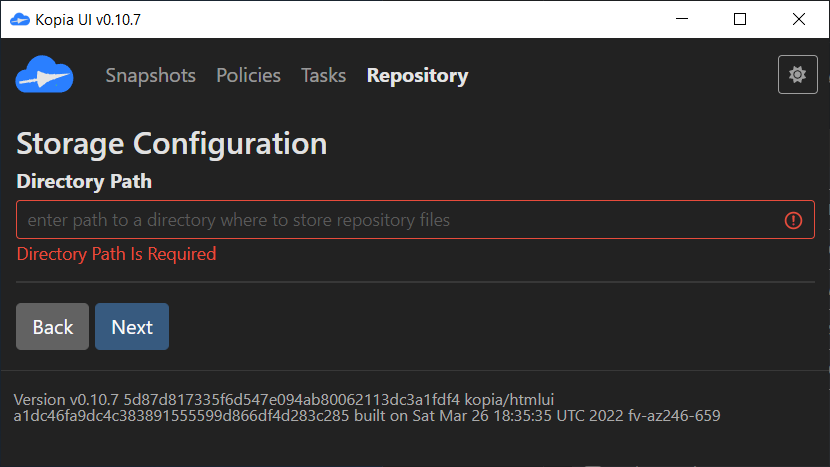Viewport: 830px width, 467px height.
Task: Click the Kopia cloud logo
Action: click(x=44, y=75)
